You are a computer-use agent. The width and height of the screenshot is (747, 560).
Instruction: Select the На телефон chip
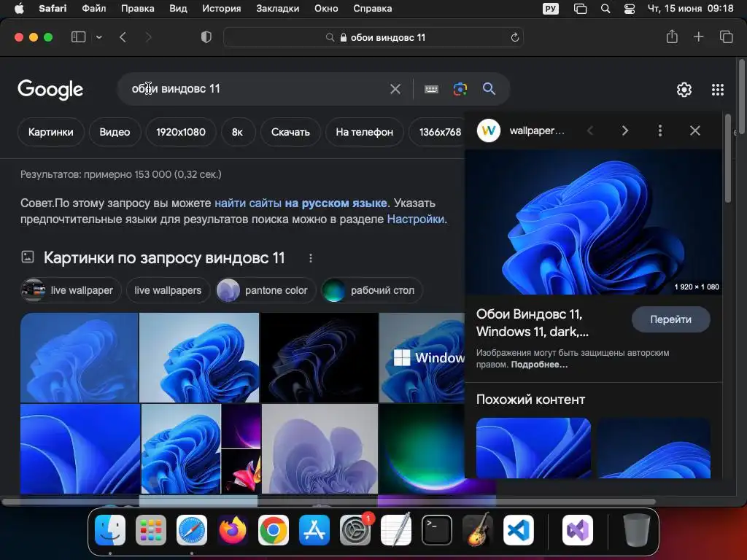(365, 132)
